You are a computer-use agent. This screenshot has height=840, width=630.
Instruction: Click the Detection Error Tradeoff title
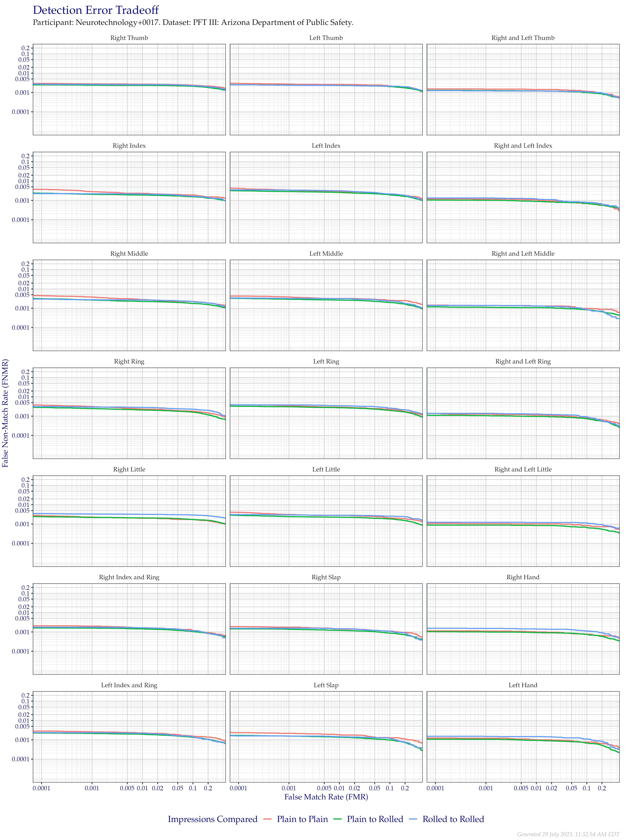click(x=96, y=10)
